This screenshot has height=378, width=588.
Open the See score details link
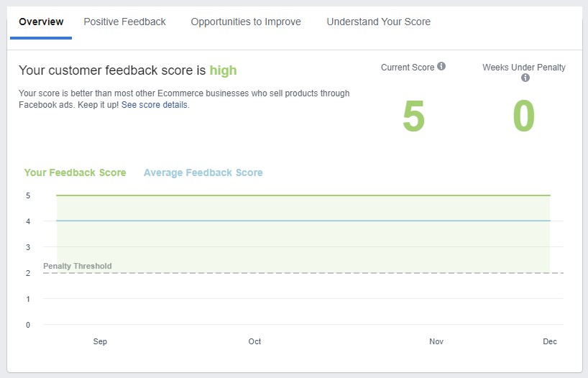(x=155, y=105)
